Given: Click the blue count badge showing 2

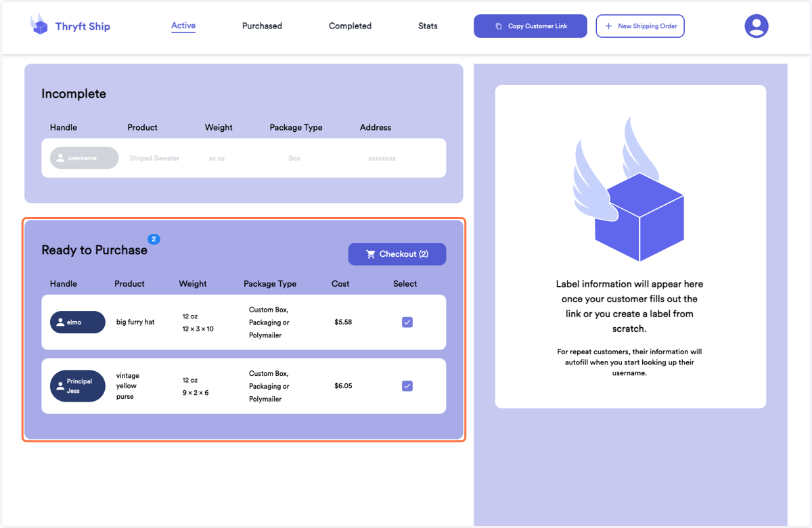Looking at the screenshot, I should (x=154, y=239).
